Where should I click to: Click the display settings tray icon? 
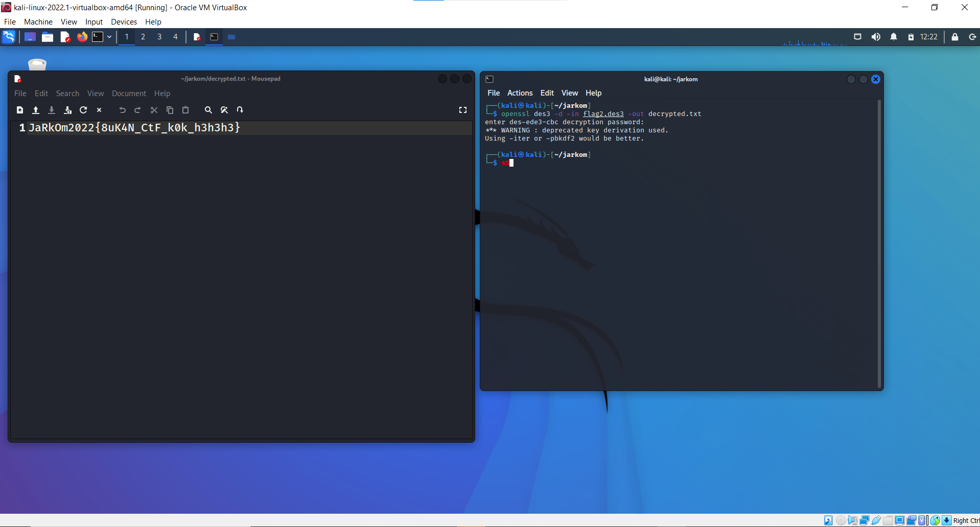pos(858,37)
